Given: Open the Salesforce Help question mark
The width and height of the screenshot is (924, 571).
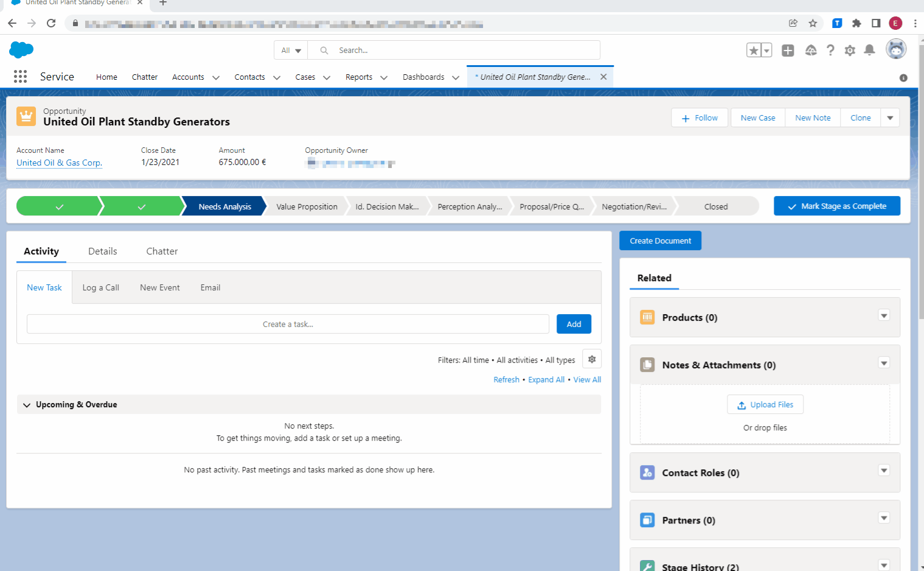Looking at the screenshot, I should coord(830,51).
